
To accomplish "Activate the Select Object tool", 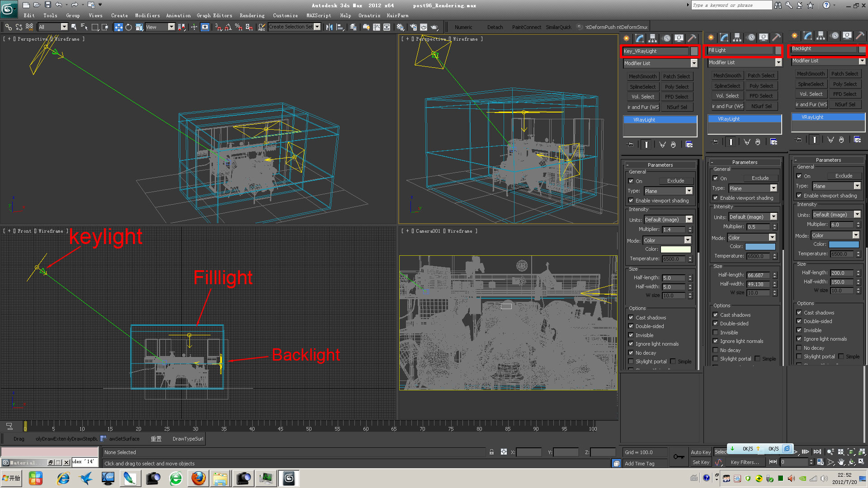I will (x=74, y=27).
